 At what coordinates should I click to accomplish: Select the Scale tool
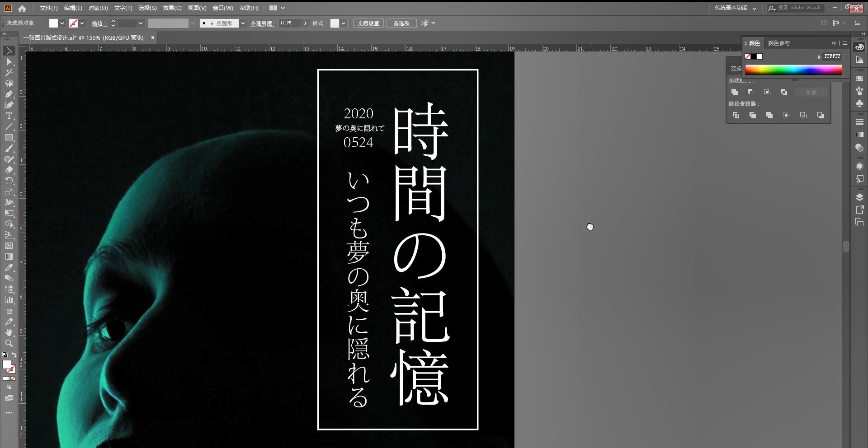(9, 192)
